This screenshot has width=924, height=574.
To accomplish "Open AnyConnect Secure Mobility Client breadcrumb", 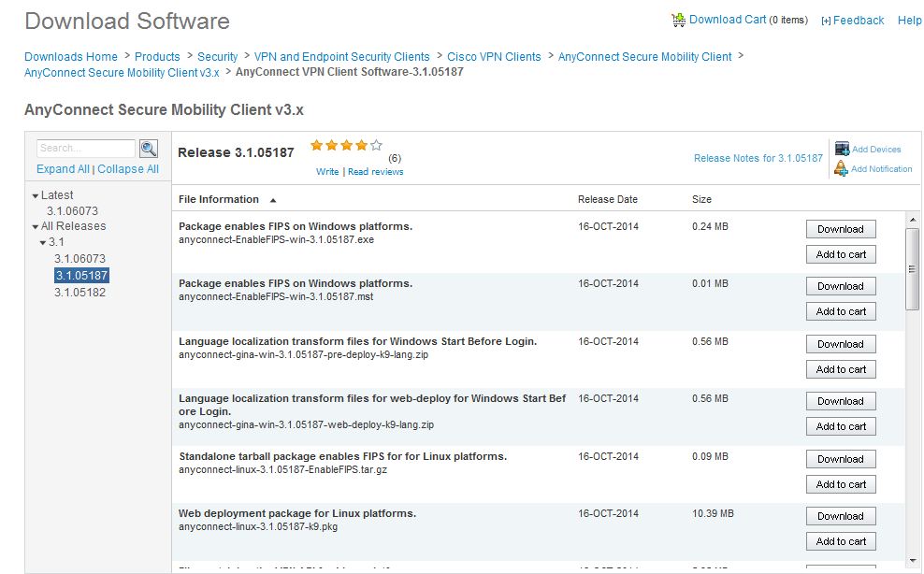I will coord(644,57).
